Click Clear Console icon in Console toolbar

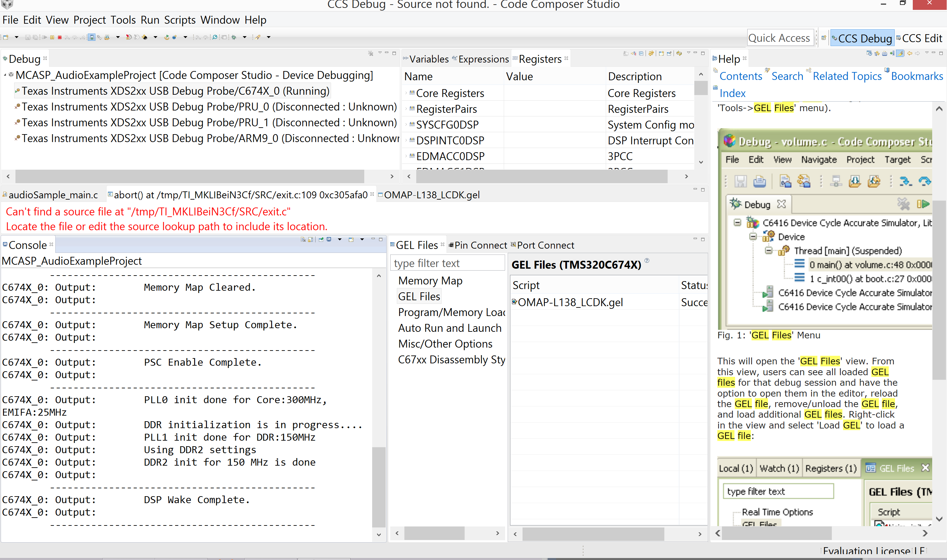303,239
